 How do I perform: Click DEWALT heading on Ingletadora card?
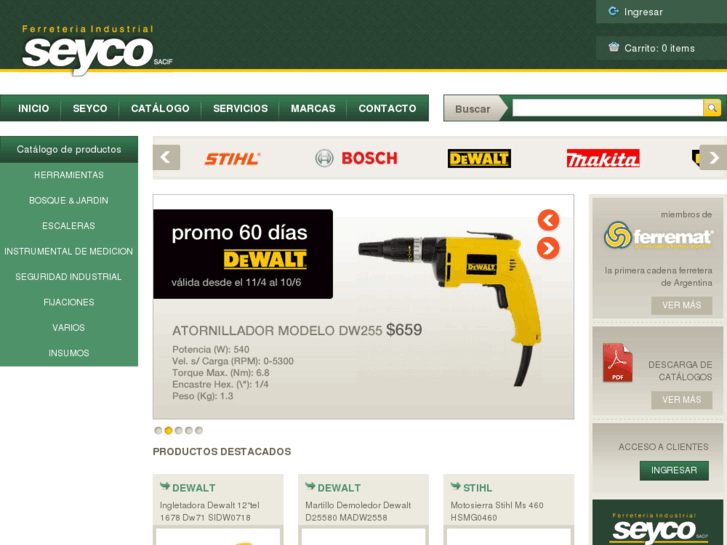[194, 488]
